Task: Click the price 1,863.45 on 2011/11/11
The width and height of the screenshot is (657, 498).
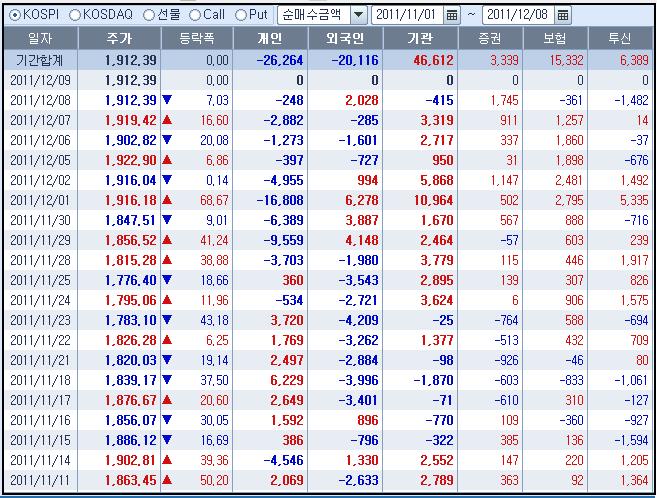Action: (x=131, y=480)
